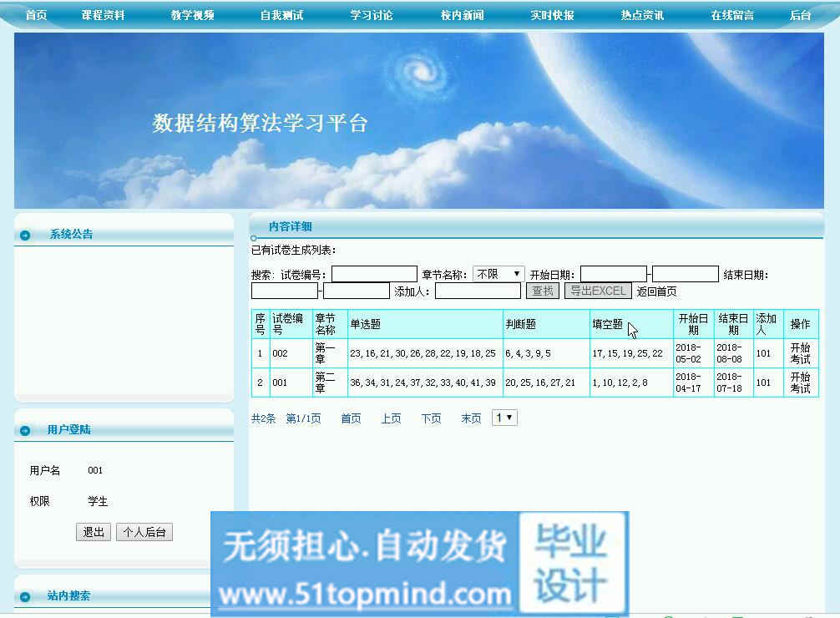Focus the 添加人 text field
The width and height of the screenshot is (840, 618).
[478, 291]
